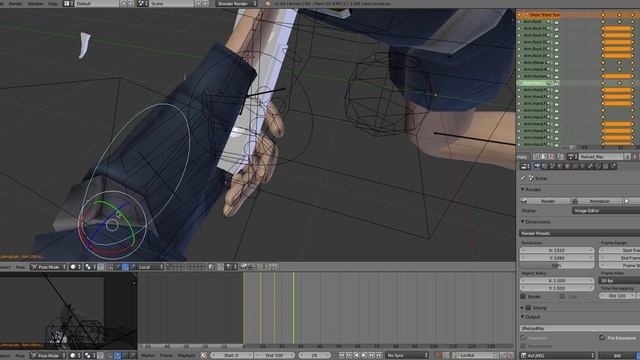
Task: Select the translate manipulator in the main 3D view header
Action: (118, 267)
